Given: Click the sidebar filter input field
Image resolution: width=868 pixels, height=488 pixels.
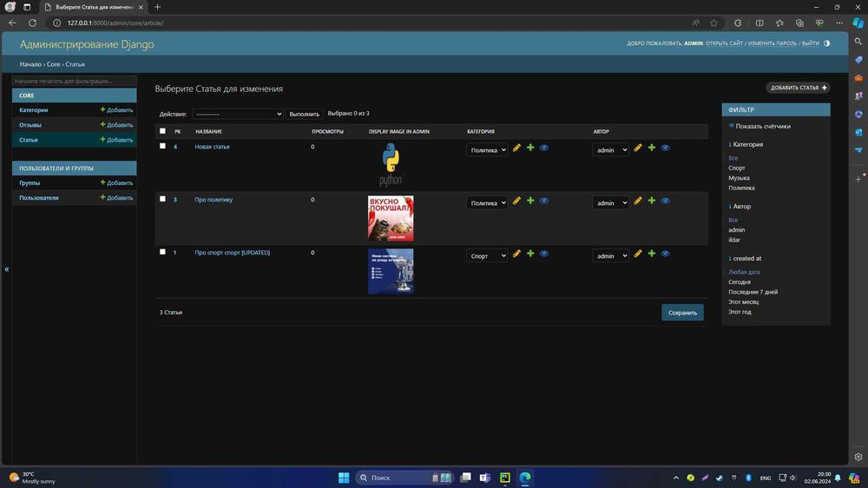Looking at the screenshot, I should (x=74, y=81).
